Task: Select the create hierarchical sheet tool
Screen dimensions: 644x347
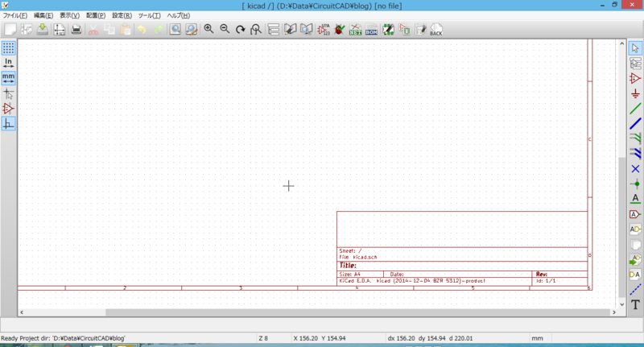Action: [x=635, y=244]
